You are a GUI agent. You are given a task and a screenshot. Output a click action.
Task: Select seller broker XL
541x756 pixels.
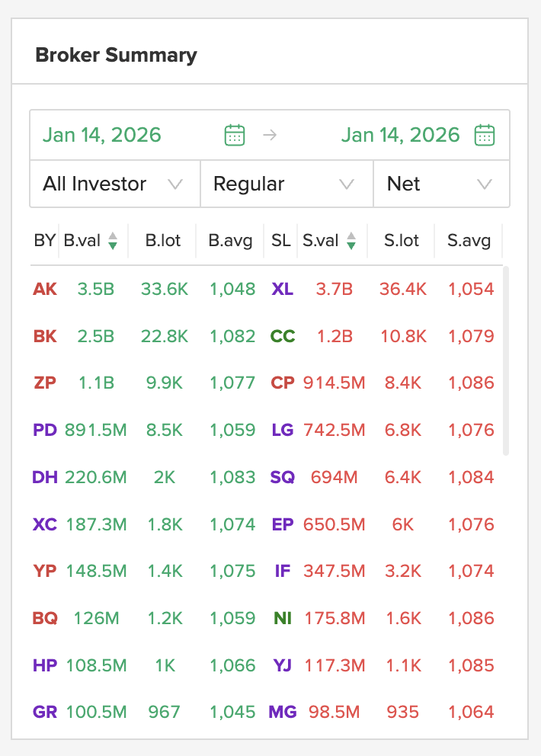tap(283, 290)
